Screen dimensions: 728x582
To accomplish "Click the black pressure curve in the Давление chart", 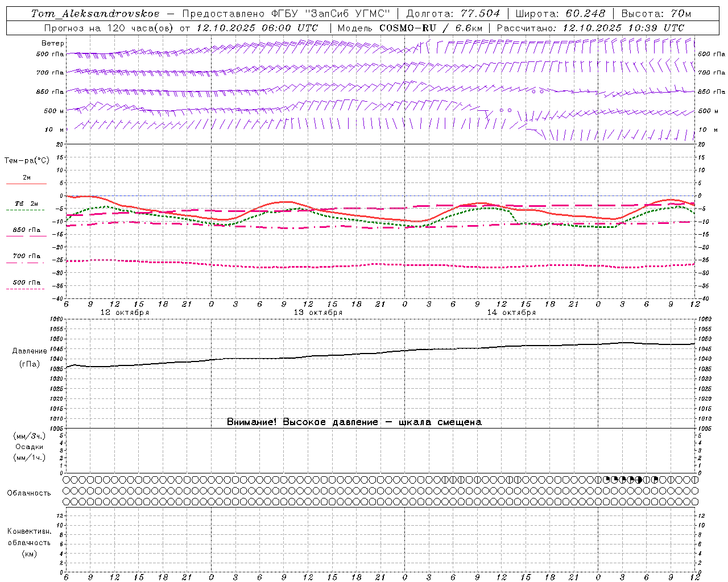I will point(381,353).
